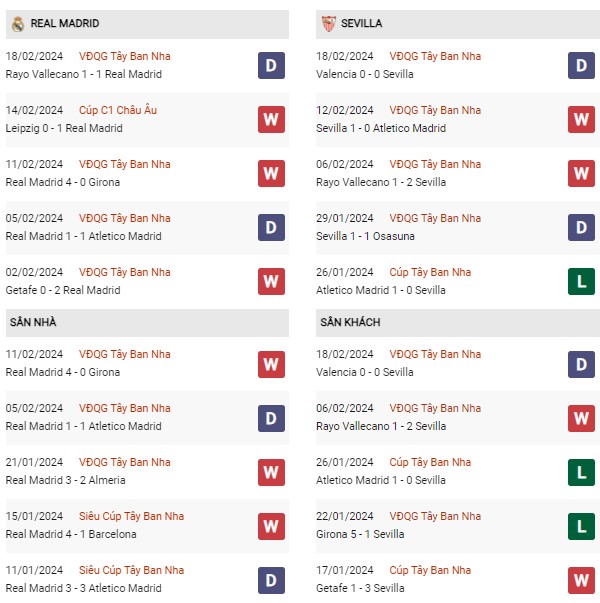Select the SÂN NHÀ home matches header

(x=34, y=322)
